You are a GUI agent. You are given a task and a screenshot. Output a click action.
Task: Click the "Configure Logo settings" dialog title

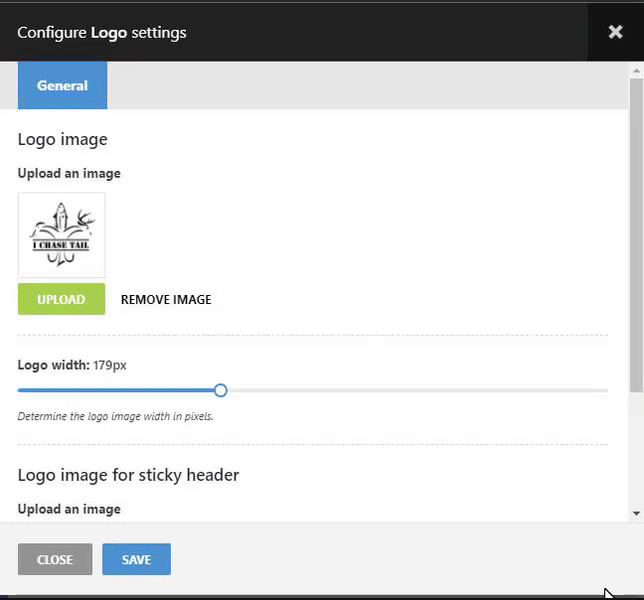[x=102, y=32]
